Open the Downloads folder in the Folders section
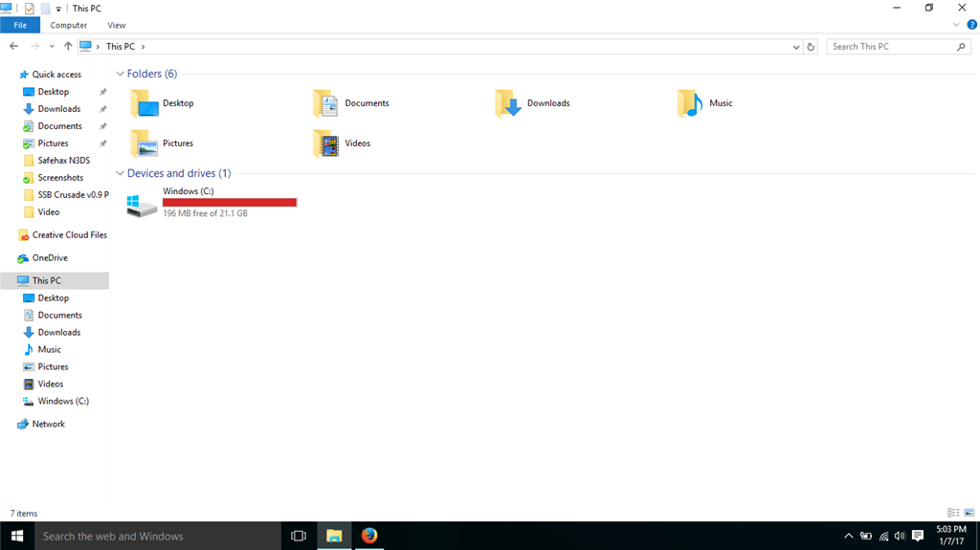980x550 pixels. tap(532, 103)
